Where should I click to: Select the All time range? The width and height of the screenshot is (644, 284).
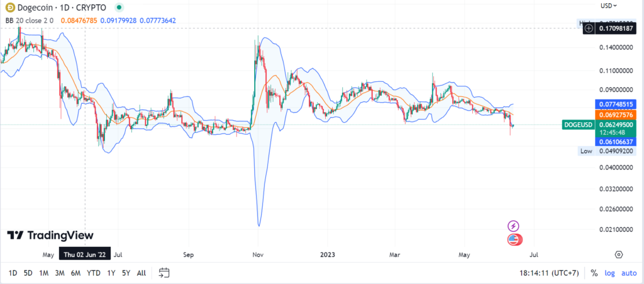click(x=142, y=273)
